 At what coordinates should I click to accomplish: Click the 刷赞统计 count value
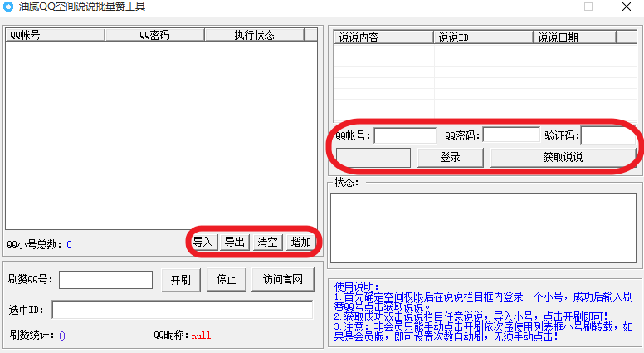(62, 336)
